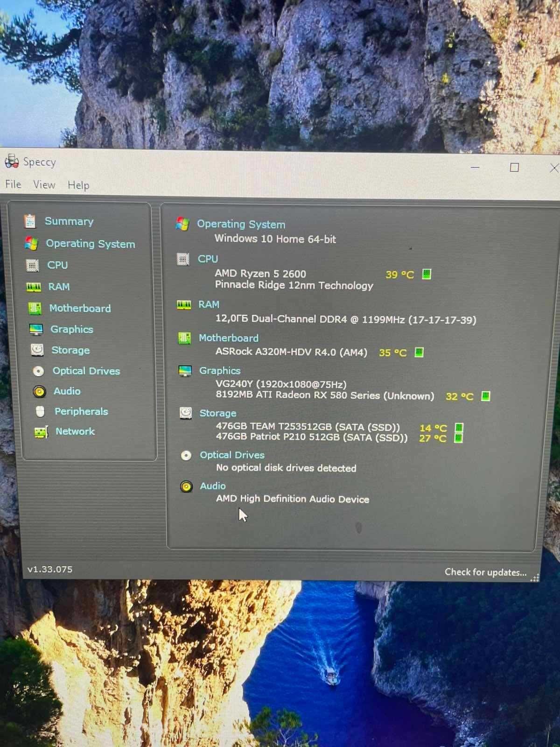Click the Summary clipboard icon in sidebar

pos(30,221)
